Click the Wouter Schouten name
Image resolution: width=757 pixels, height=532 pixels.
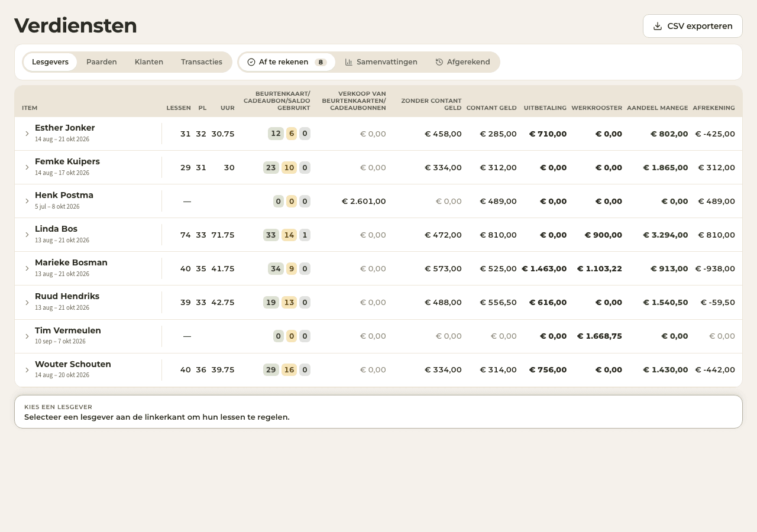pyautogui.click(x=73, y=364)
